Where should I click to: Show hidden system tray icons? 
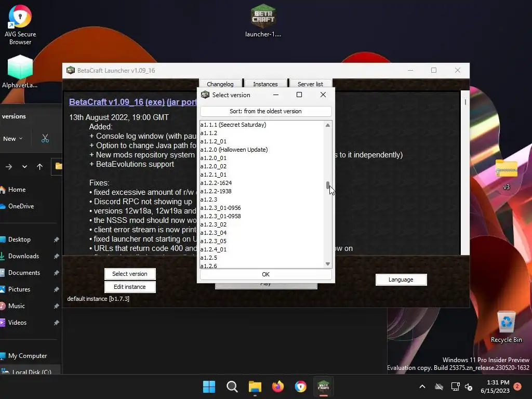[x=422, y=387]
